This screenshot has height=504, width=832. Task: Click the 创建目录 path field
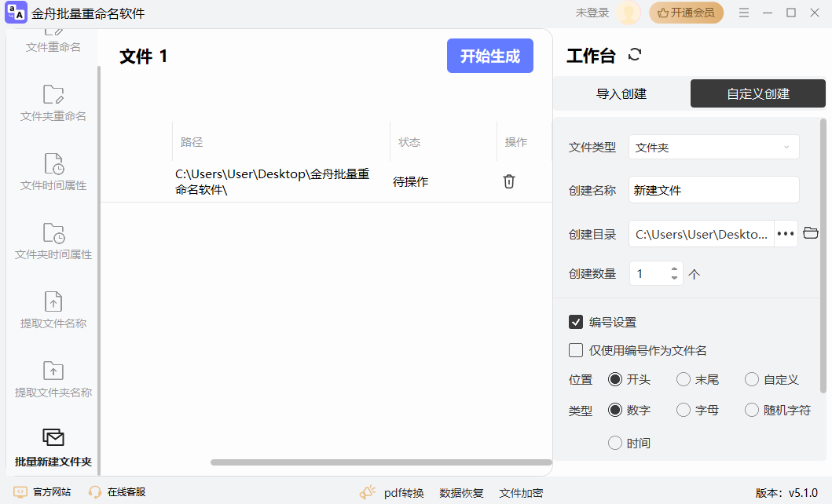point(702,234)
